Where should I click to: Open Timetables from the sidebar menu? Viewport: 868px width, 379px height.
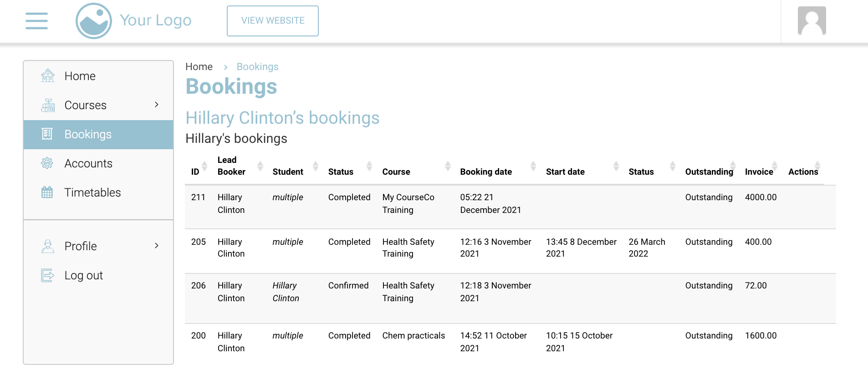point(92,192)
